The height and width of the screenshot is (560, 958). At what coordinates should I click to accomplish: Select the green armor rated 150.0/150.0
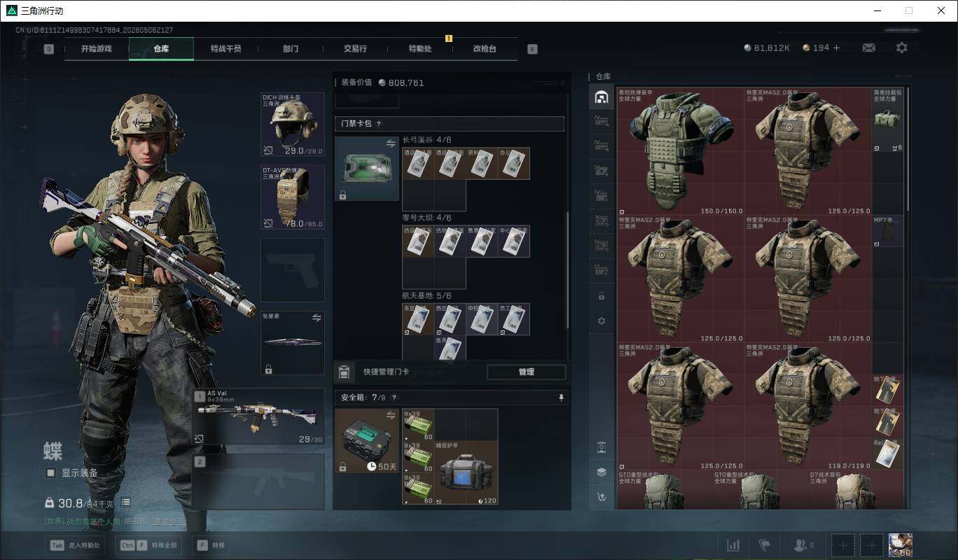682,152
